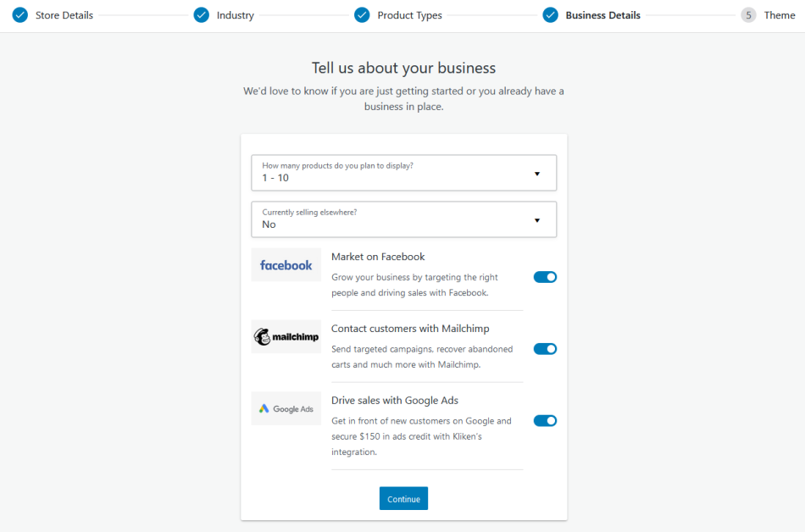This screenshot has width=805, height=532.
Task: Click the Industry step checkmark icon
Action: tap(201, 14)
